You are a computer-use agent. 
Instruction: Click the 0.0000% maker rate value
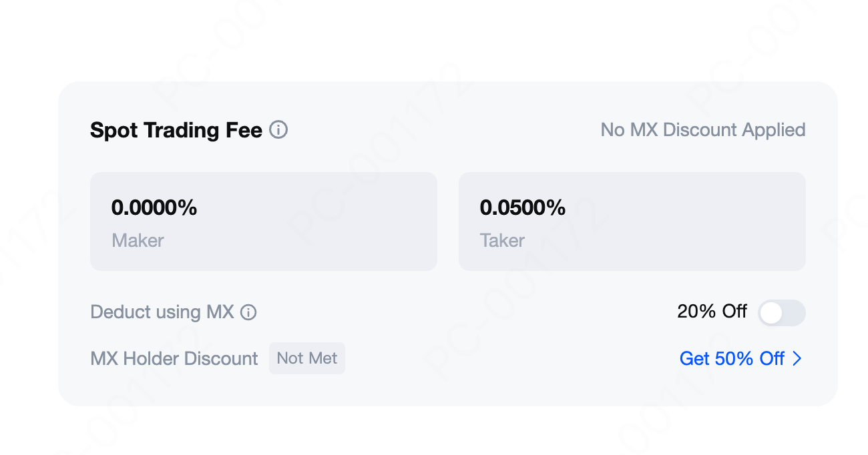(154, 207)
